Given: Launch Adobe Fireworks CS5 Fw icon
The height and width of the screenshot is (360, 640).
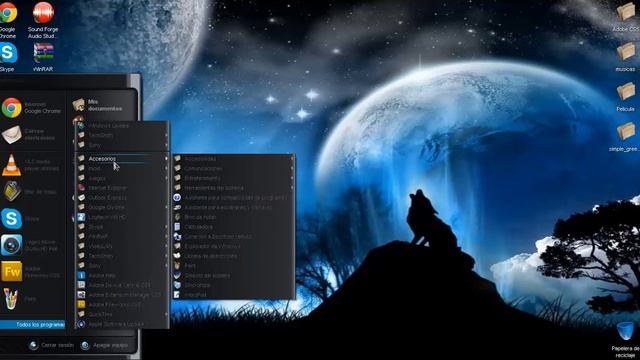Looking at the screenshot, I should (x=11, y=272).
